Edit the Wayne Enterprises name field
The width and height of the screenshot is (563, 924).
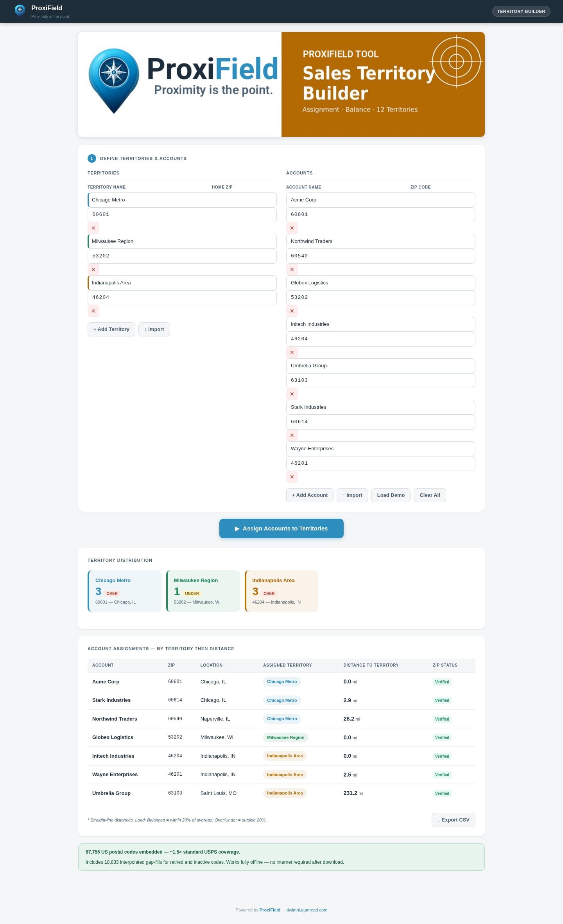click(x=381, y=449)
